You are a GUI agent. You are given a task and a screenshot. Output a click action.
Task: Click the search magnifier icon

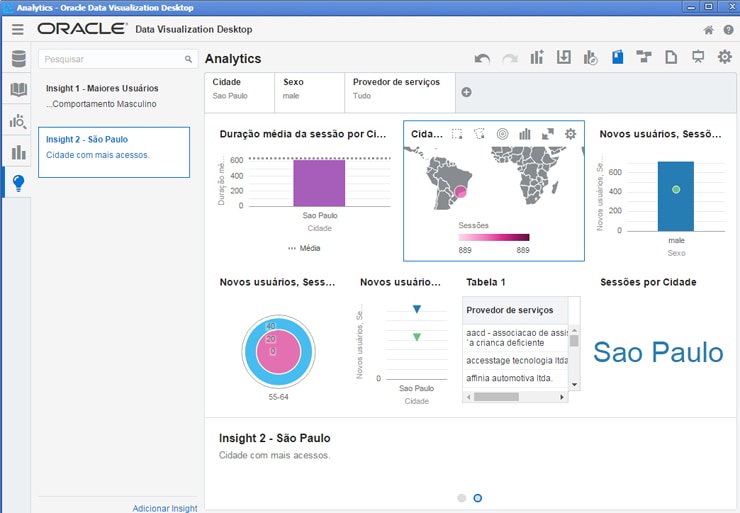188,59
